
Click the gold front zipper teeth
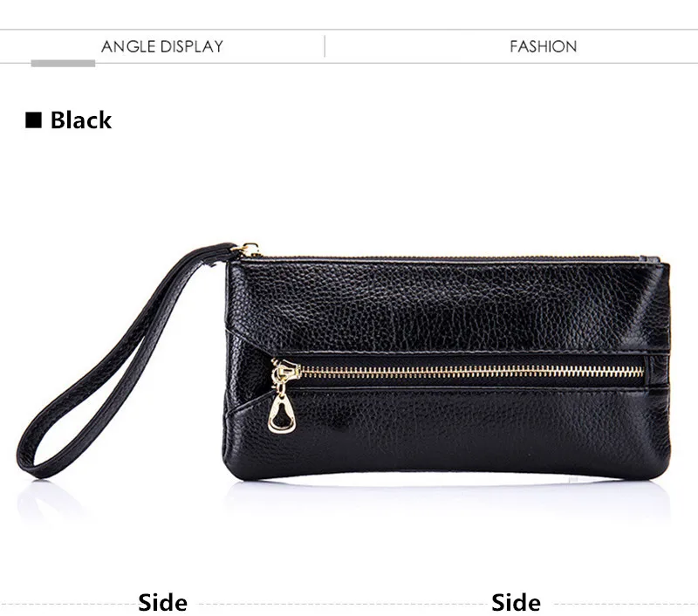pyautogui.click(x=472, y=372)
